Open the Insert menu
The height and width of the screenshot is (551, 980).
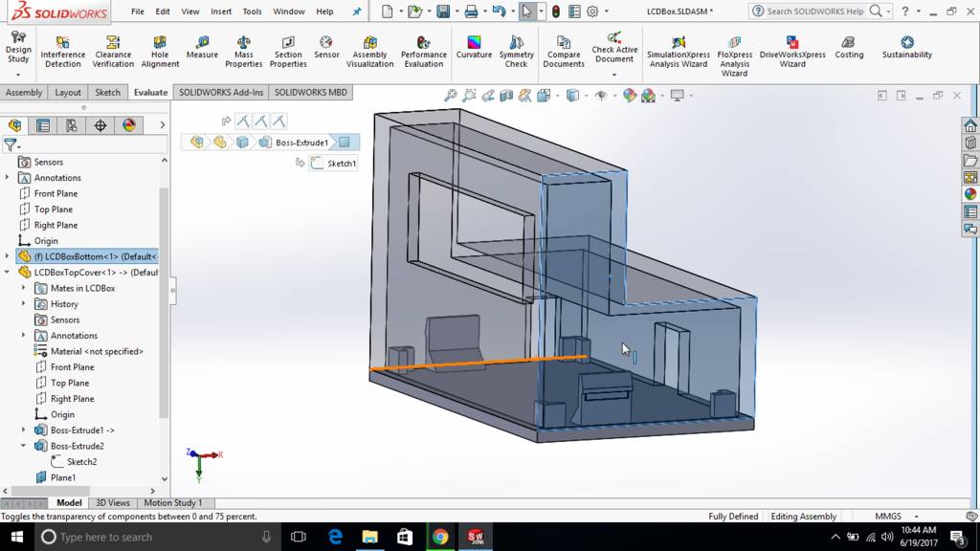(x=221, y=11)
